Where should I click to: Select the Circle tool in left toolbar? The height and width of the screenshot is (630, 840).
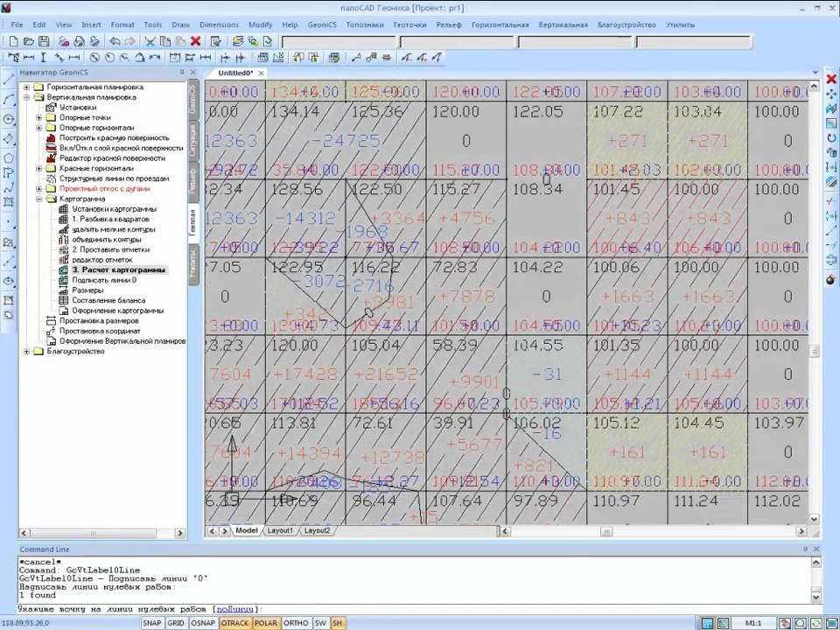click(x=9, y=119)
